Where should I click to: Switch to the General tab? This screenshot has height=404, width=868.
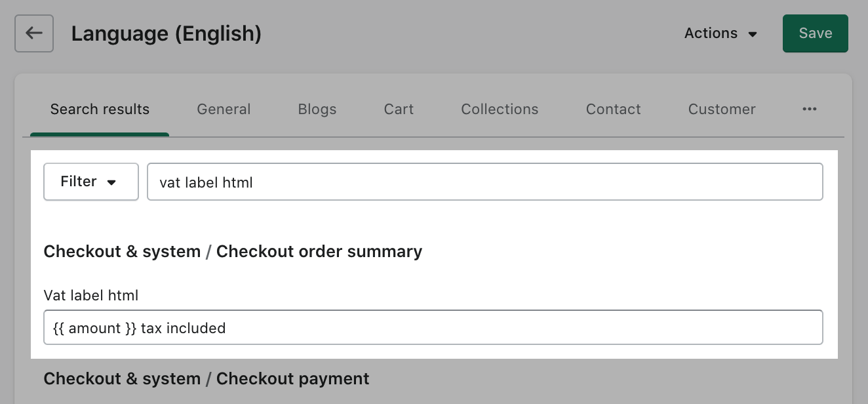pyautogui.click(x=224, y=109)
